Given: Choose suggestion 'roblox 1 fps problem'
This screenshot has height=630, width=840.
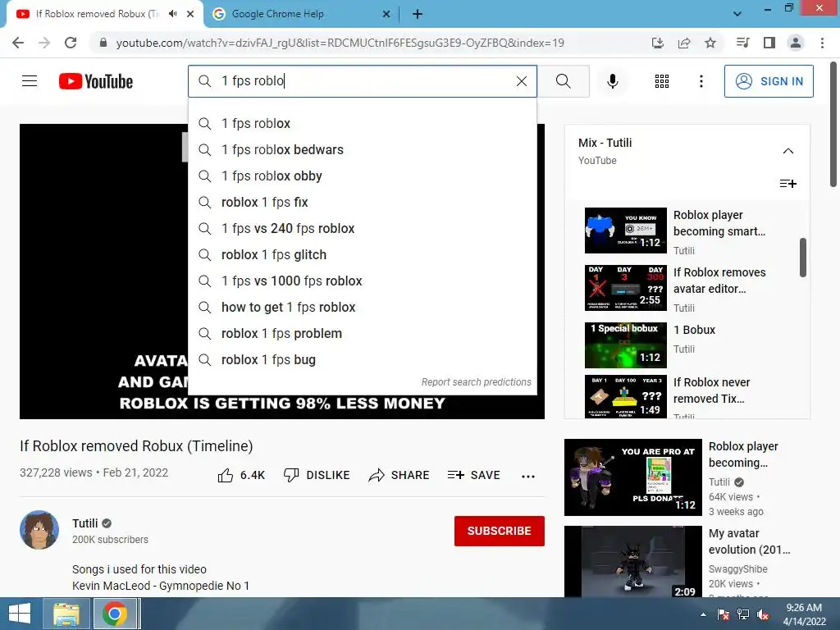Looking at the screenshot, I should pyautogui.click(x=363, y=334).
